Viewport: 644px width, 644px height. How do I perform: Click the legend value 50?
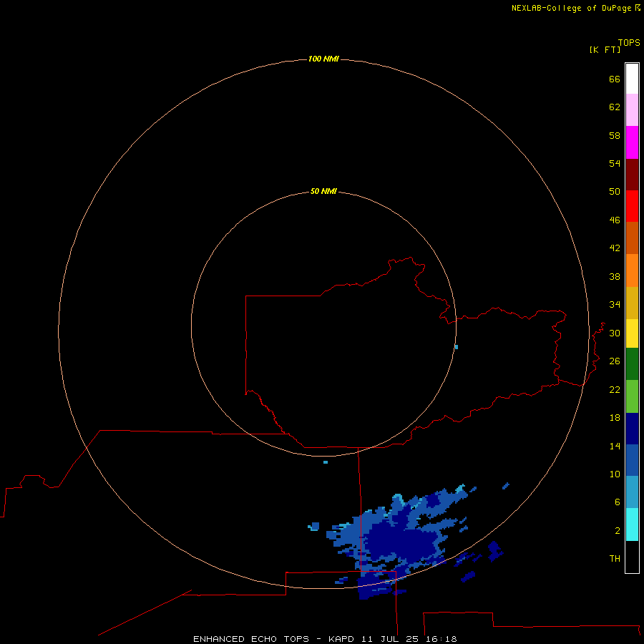pos(615,191)
